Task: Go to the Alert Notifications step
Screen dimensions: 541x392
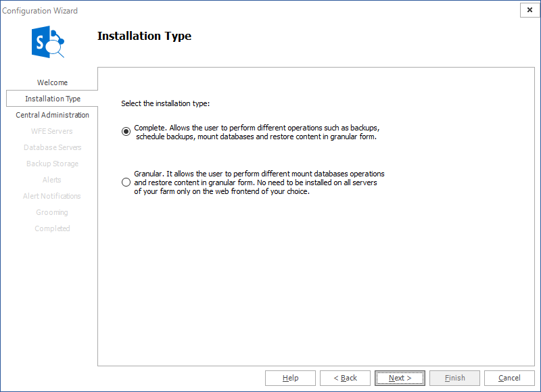Action: pos(52,196)
